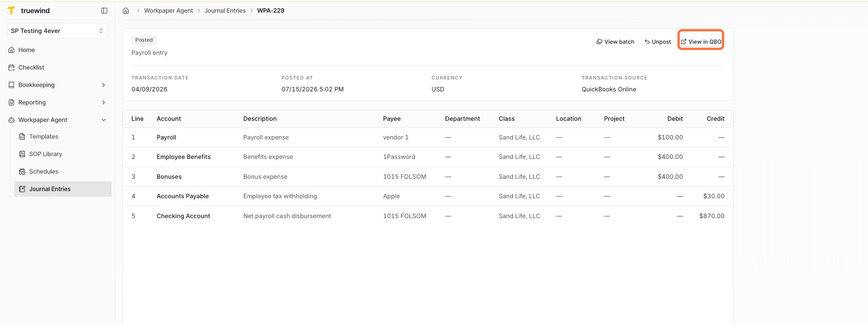Viewport: 868px width, 325px height.
Task: Click the Templates file icon
Action: (22, 137)
